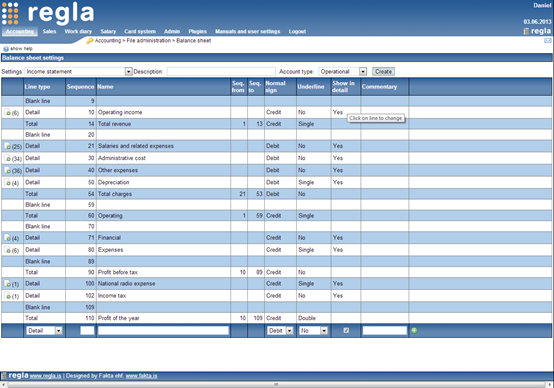Open the Card system menu

pyautogui.click(x=140, y=31)
